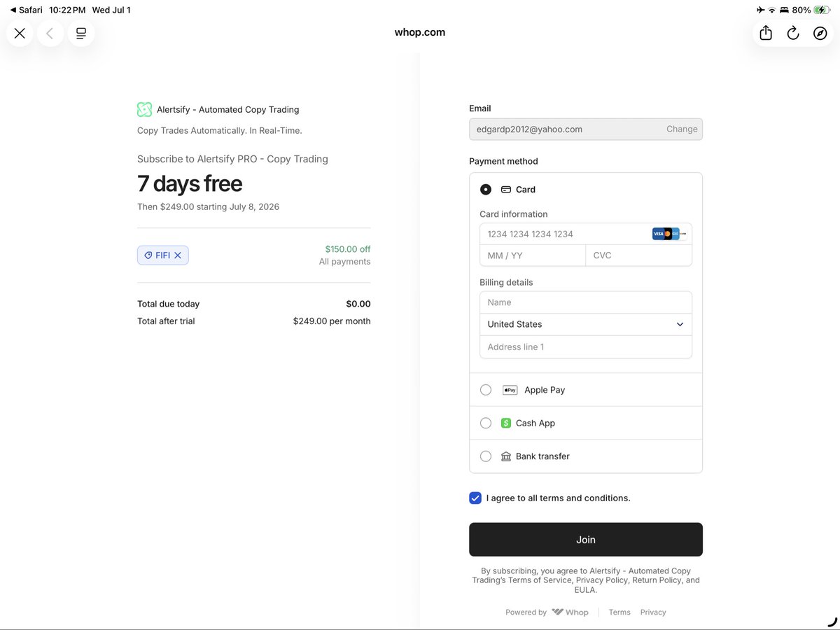This screenshot has height=630, width=840.
Task: Click 'Then $249.00 starting July 8, 2026'
Action: 208,206
